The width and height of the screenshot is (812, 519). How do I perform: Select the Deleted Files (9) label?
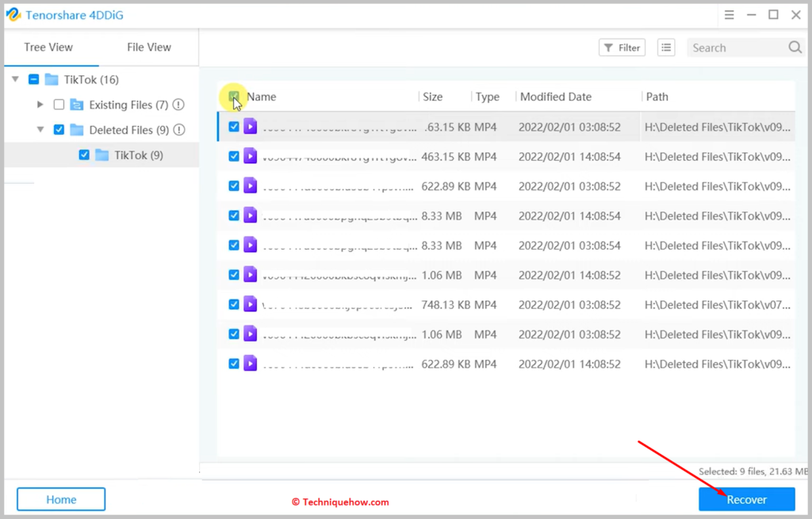(129, 130)
